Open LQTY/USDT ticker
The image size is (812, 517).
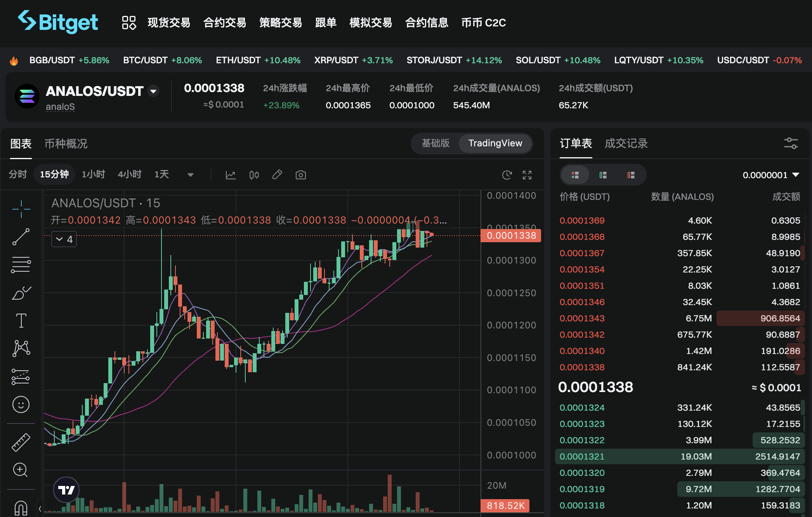pyautogui.click(x=659, y=61)
